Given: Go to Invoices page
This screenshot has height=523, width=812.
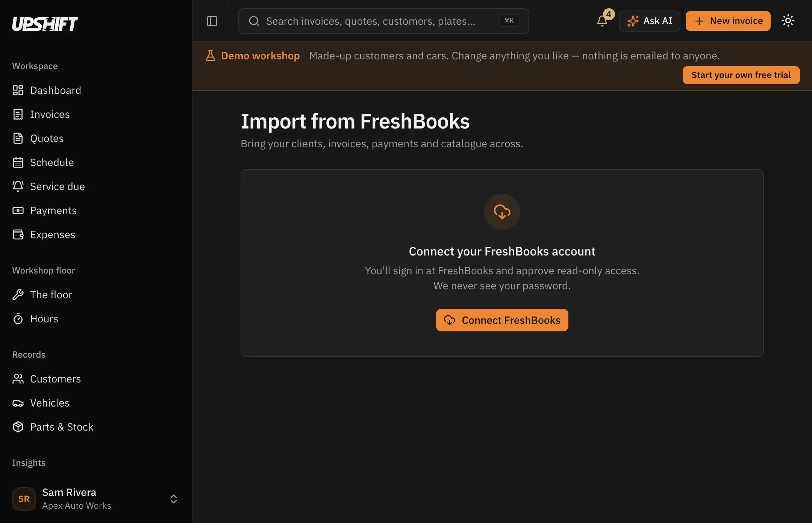Looking at the screenshot, I should pos(96,114).
